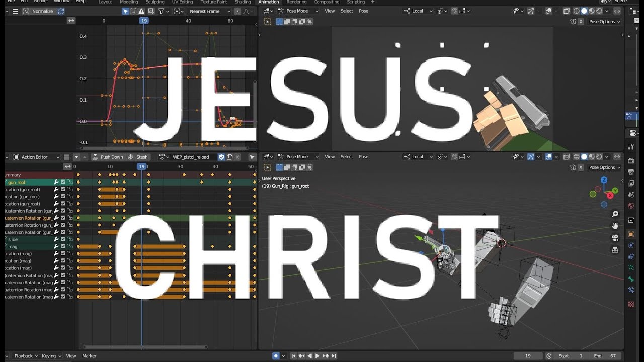Click the modifiers wrench icon on gun_root row
Screen dimensions: 644x362
56,182
